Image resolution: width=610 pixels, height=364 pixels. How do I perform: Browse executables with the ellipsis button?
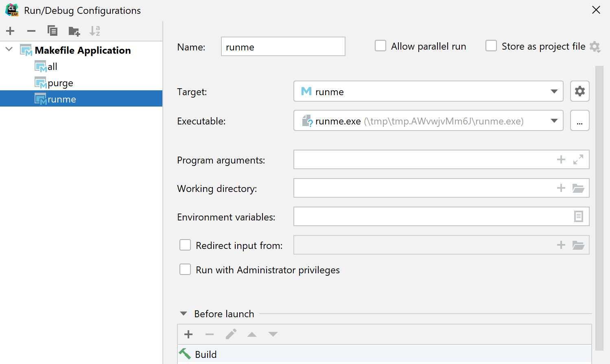[579, 120]
